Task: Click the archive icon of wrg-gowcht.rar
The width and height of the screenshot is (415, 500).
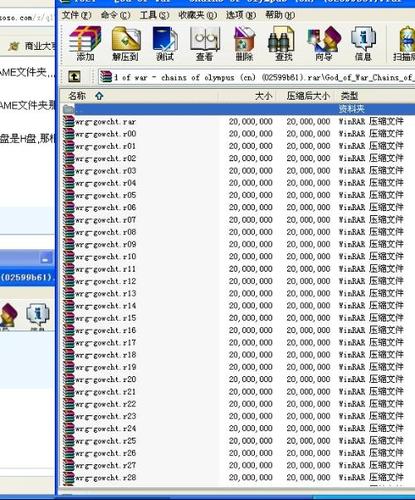Action: [x=69, y=121]
